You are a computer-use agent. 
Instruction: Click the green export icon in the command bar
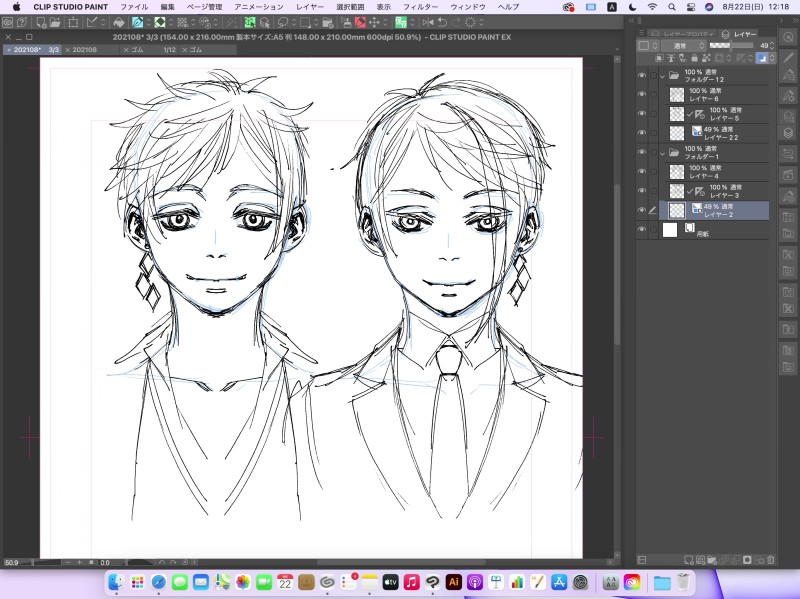coord(250,22)
